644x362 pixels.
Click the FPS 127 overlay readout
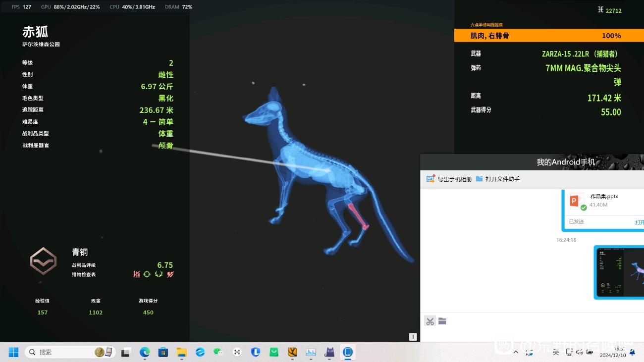(x=21, y=7)
